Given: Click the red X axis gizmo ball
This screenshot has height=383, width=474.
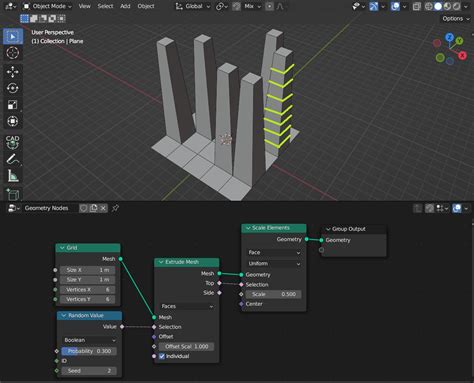Looking at the screenshot, I should pyautogui.click(x=462, y=56).
